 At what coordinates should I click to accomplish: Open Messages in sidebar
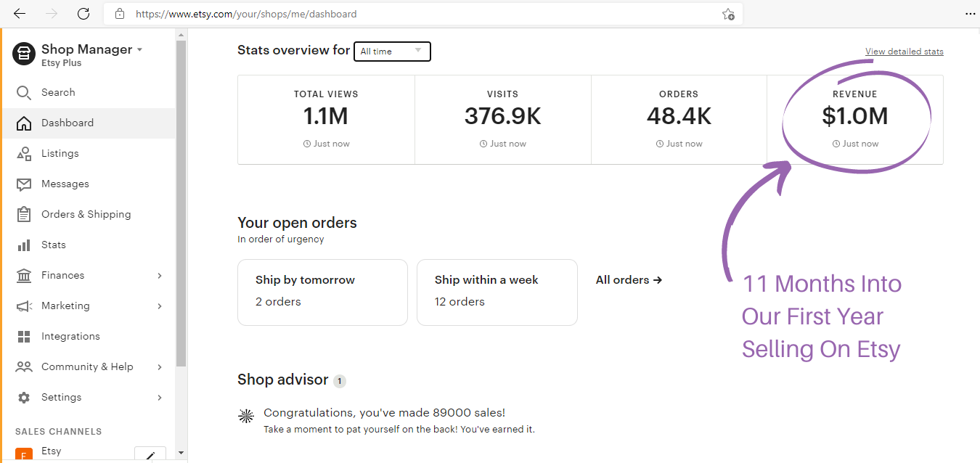click(x=89, y=184)
